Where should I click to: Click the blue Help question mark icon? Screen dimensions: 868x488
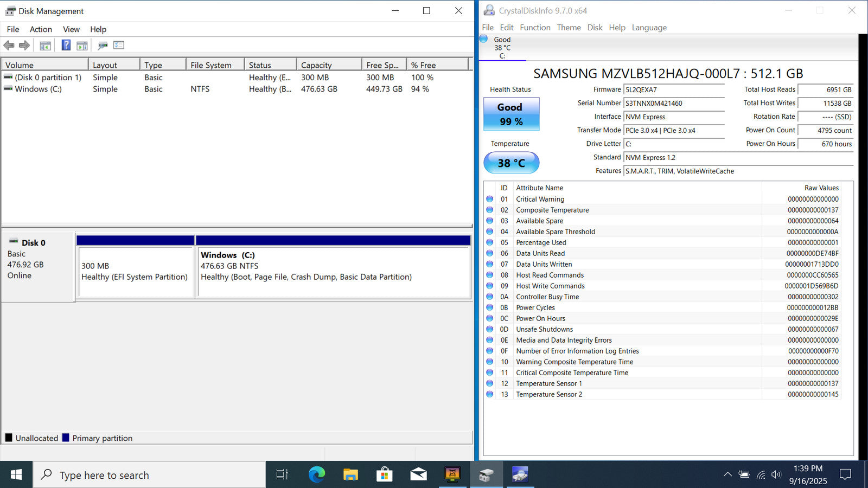tap(66, 46)
